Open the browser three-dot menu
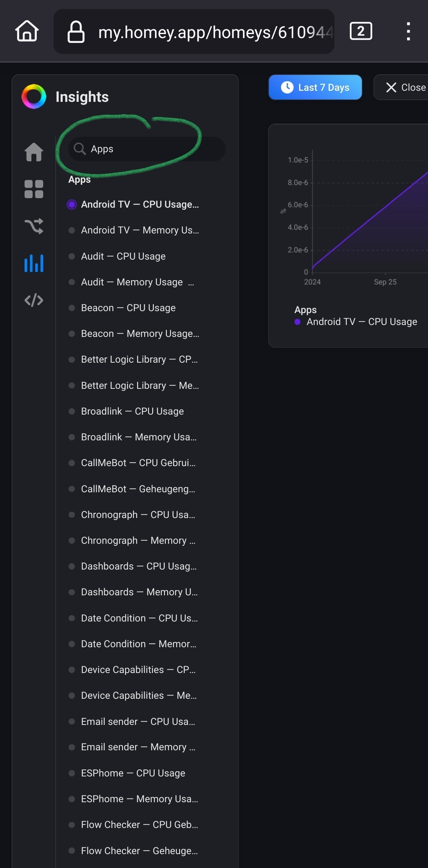428x868 pixels. (408, 31)
